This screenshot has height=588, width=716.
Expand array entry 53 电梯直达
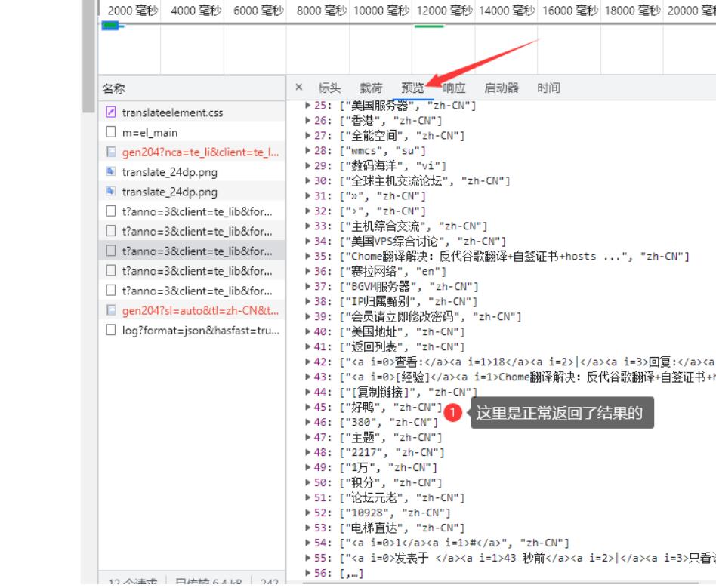pyautogui.click(x=307, y=528)
